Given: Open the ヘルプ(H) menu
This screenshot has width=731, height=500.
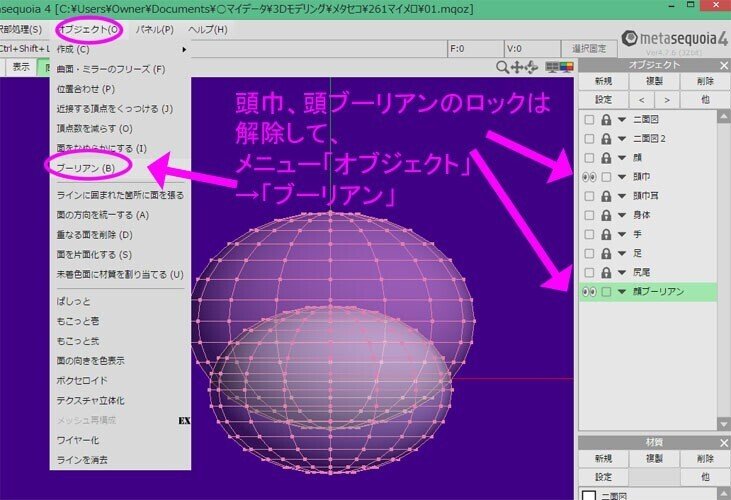Looking at the screenshot, I should tap(208, 29).
